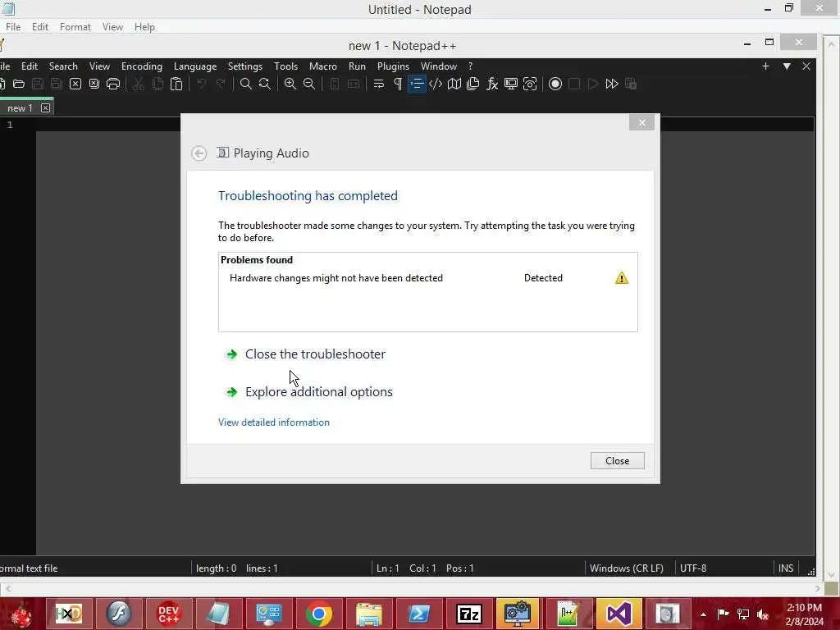This screenshot has width=840, height=630.
Task: Open the question mark help menu
Action: [470, 66]
